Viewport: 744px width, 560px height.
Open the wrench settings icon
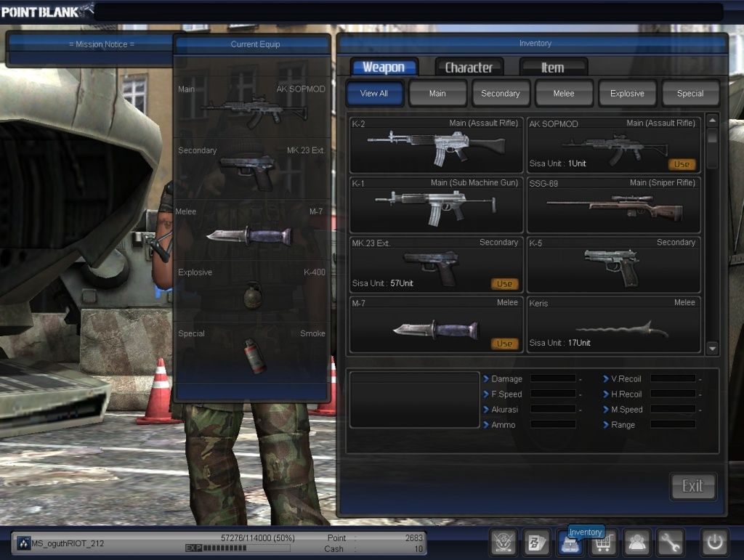[669, 543]
